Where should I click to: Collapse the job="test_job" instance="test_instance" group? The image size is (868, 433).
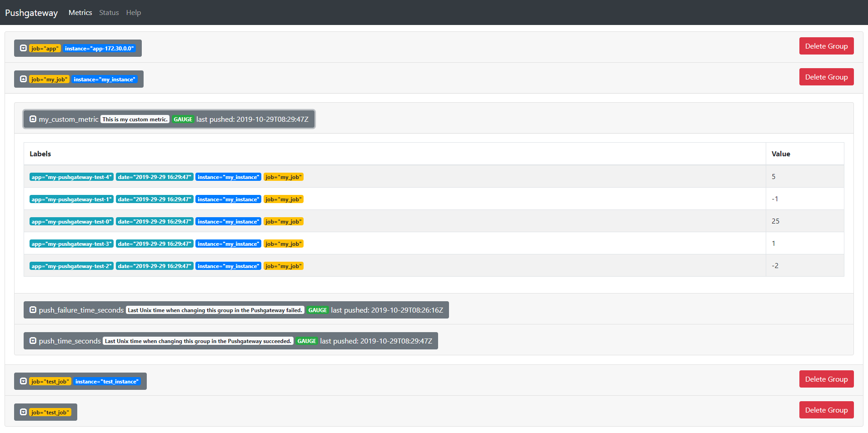23,381
